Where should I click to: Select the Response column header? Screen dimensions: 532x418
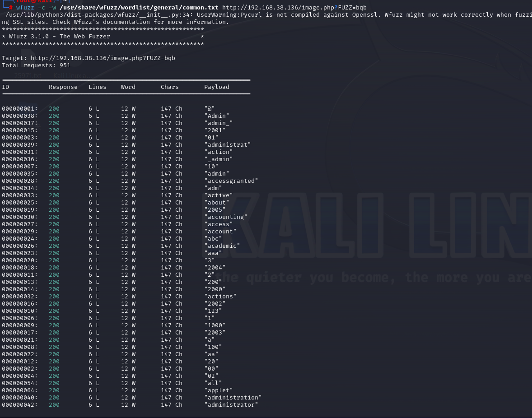pyautogui.click(x=63, y=87)
